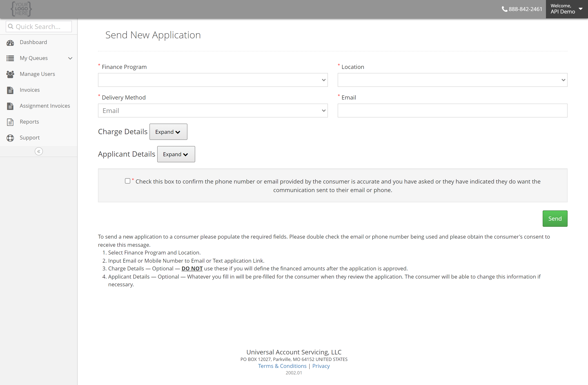
Task: Click the Send New Application heading
Action: (153, 35)
